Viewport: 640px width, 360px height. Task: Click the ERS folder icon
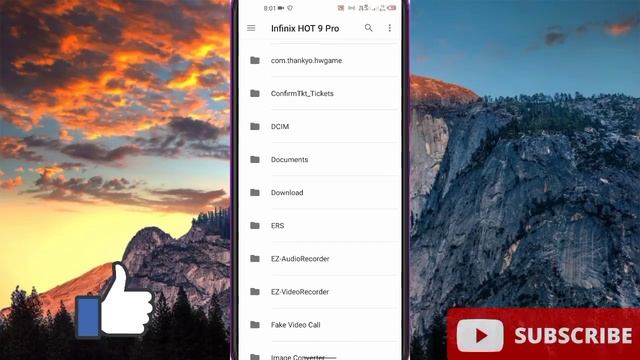point(255,226)
